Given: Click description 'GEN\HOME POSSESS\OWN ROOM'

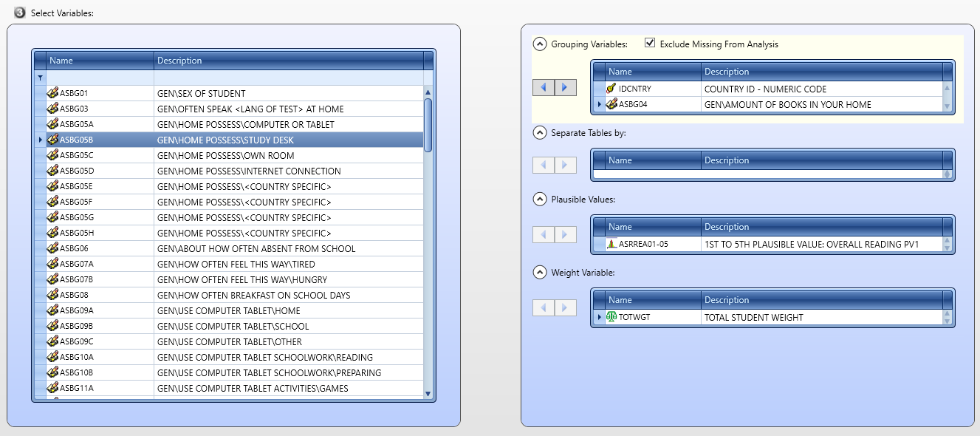Looking at the screenshot, I should [x=226, y=156].
